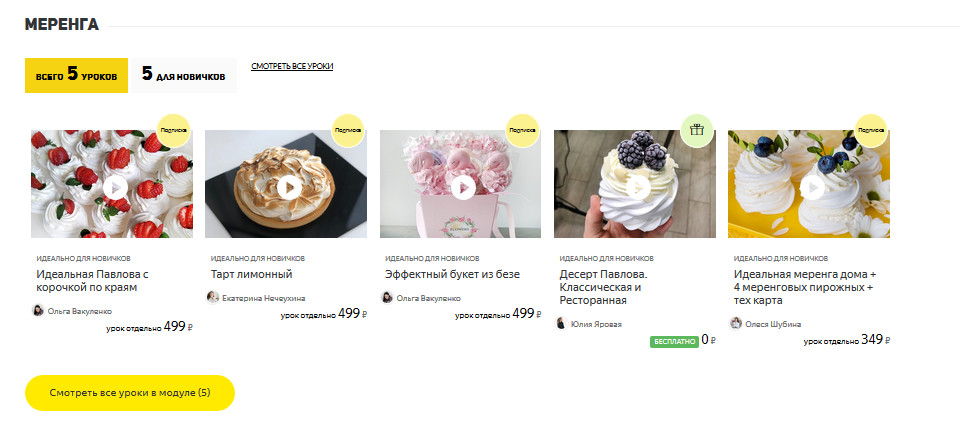The image size is (960, 434).
Task: Play the Идеальная Павлова strawberry lesson video
Action: point(115,187)
